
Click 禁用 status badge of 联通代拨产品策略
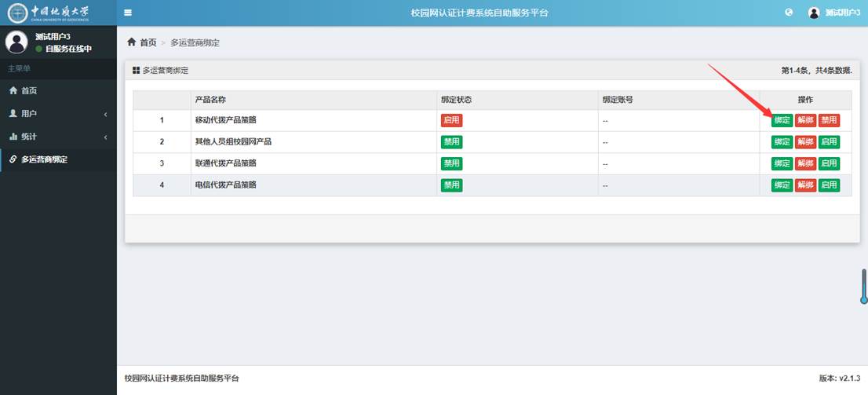452,163
